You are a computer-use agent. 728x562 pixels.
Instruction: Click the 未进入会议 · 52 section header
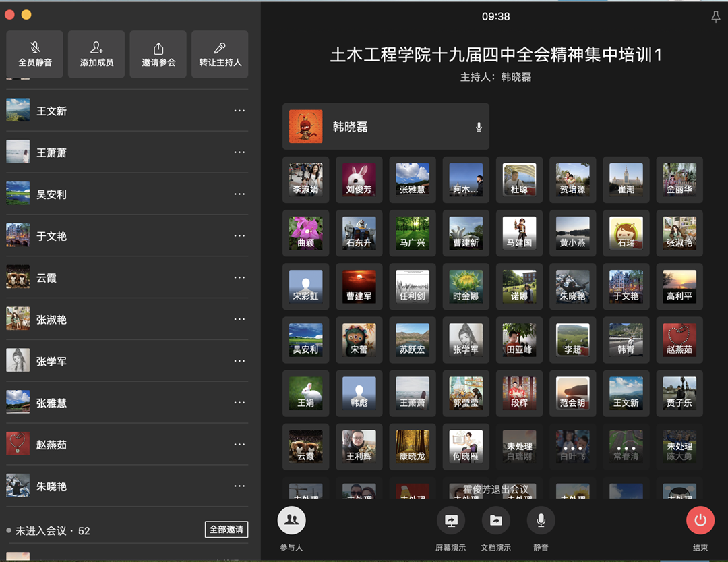tap(53, 531)
